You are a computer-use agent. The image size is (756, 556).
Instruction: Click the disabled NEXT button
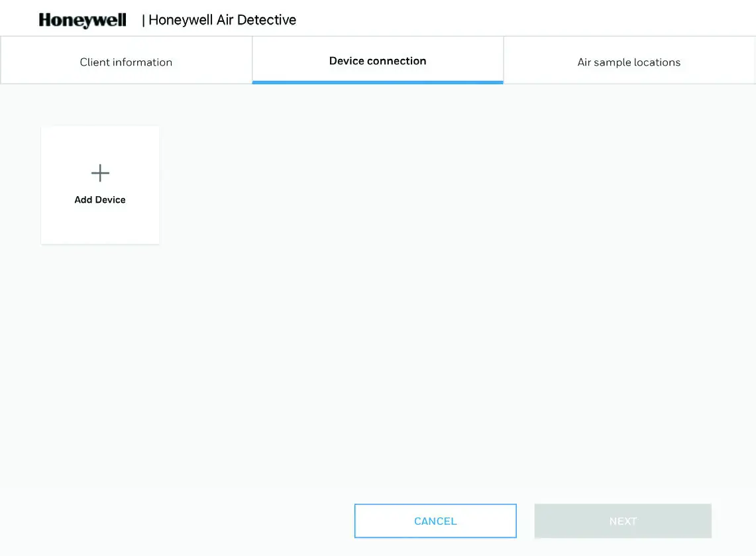click(623, 521)
